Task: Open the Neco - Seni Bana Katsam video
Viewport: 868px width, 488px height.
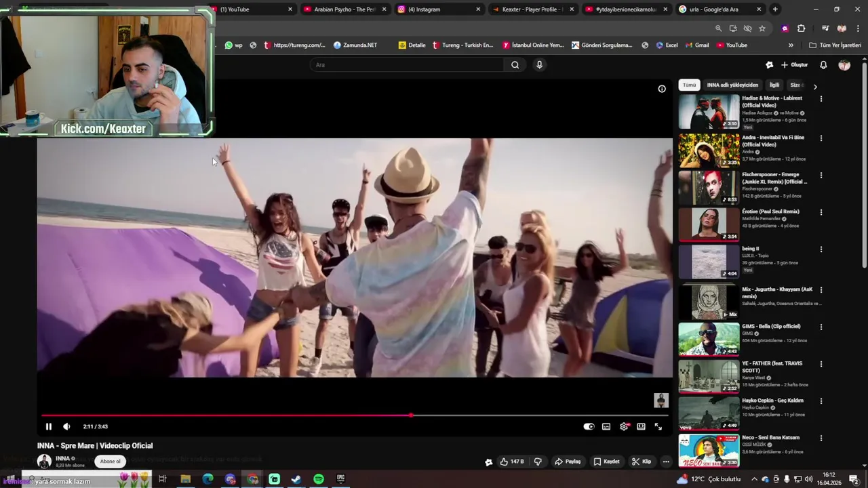Action: [x=709, y=451]
